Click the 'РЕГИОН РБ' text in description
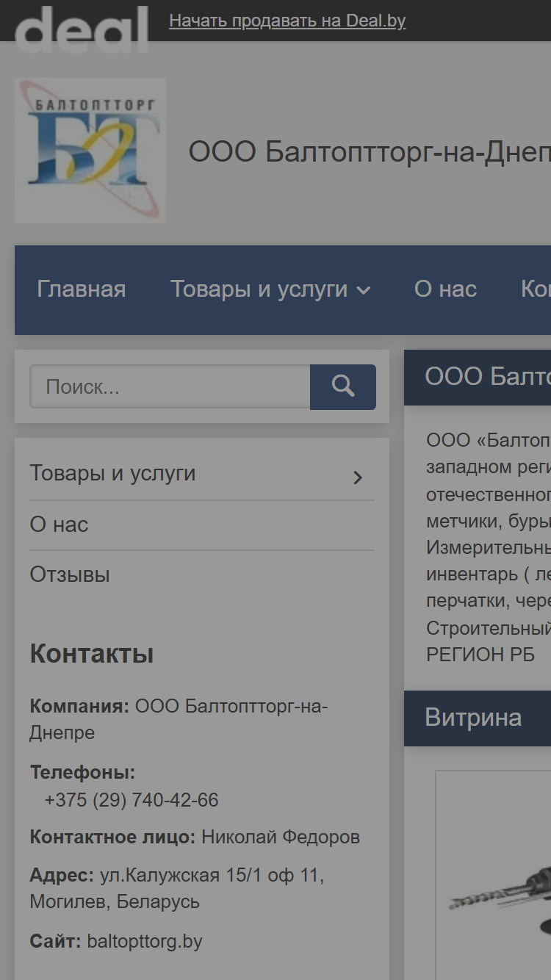The height and width of the screenshot is (980, 551). point(480,655)
